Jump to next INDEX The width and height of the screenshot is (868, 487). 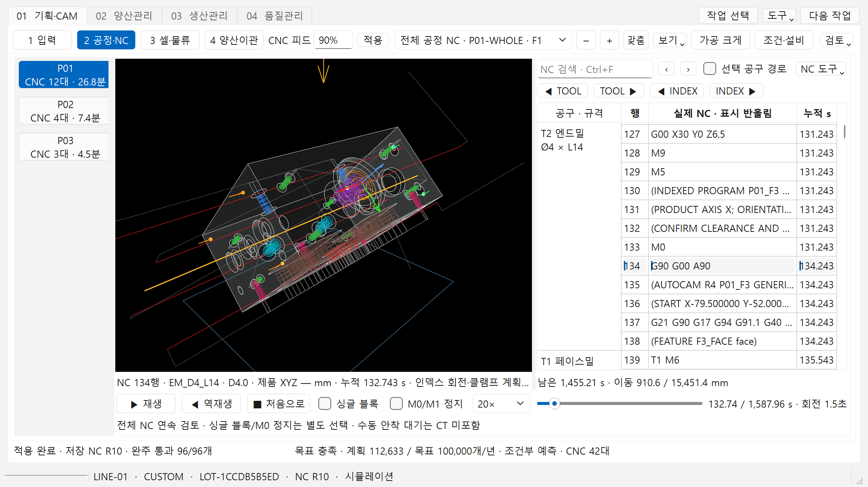tap(736, 91)
